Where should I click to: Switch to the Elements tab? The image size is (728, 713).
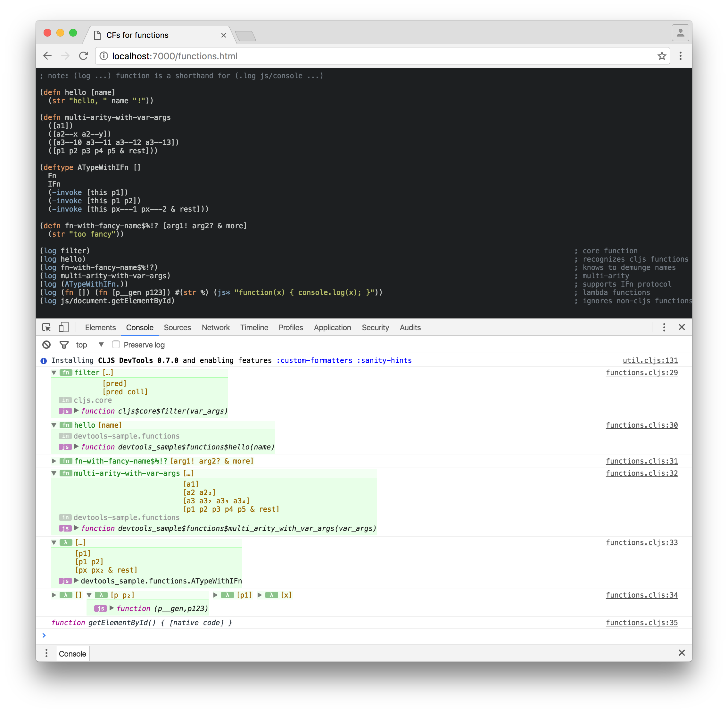(x=100, y=327)
